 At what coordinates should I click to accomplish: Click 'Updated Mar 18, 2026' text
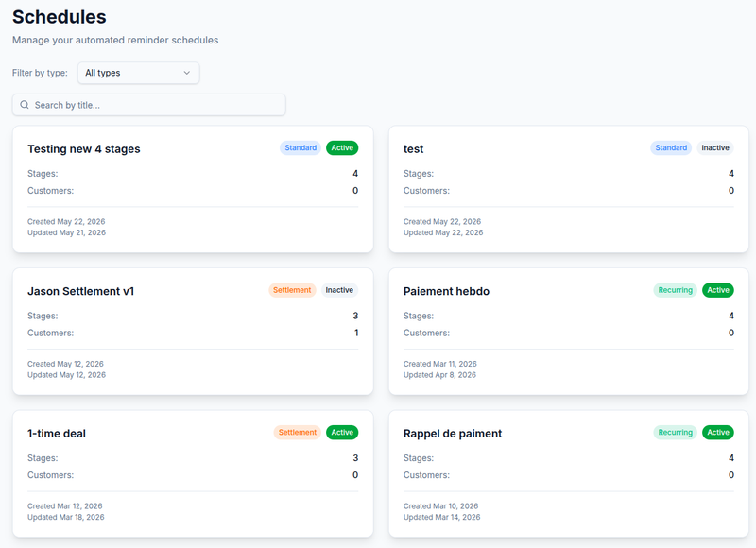coord(66,517)
